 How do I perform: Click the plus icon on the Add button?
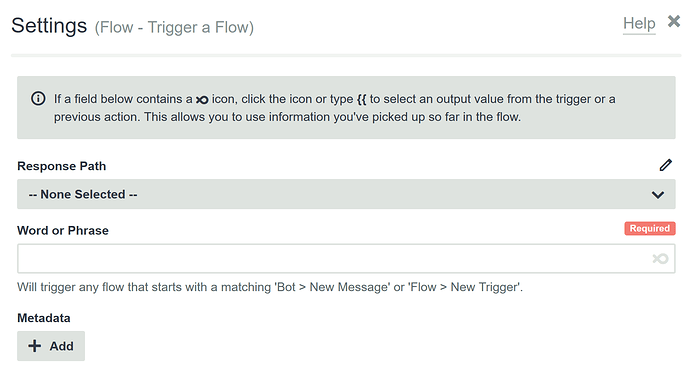tap(35, 346)
